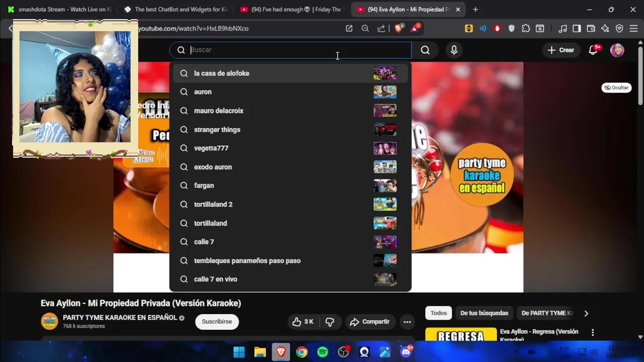Open the browser extensions puzzle icon
Image resolution: width=644 pixels, height=362 pixels.
(x=526, y=29)
